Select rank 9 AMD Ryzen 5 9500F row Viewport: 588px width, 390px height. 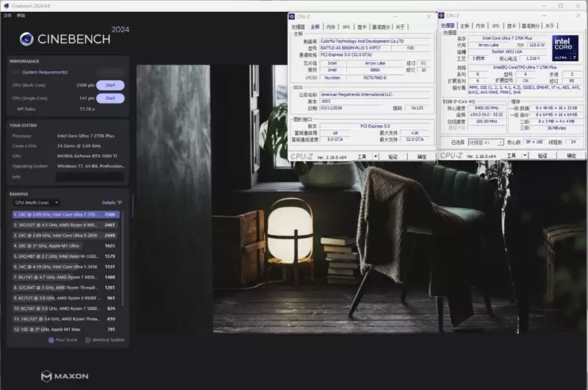click(66, 298)
